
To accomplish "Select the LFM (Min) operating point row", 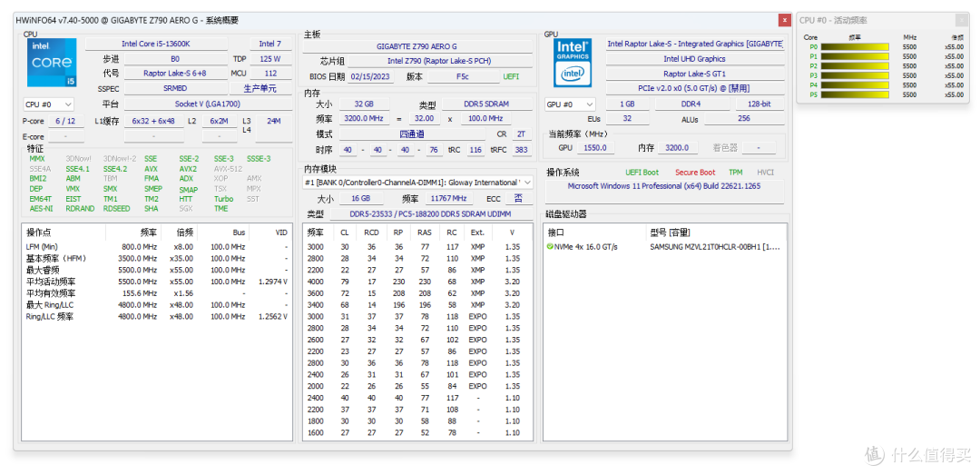I will [157, 247].
